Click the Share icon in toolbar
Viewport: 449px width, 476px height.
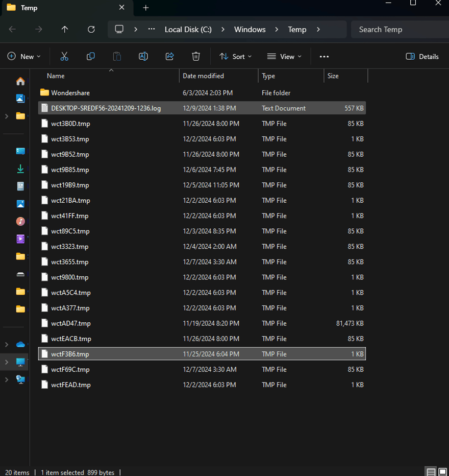pyautogui.click(x=169, y=57)
